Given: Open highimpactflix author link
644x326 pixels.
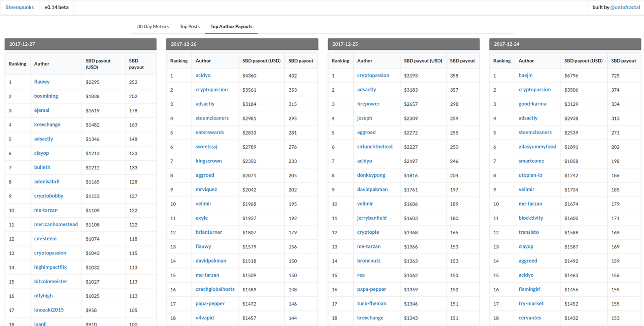Looking at the screenshot, I should coord(50,267).
